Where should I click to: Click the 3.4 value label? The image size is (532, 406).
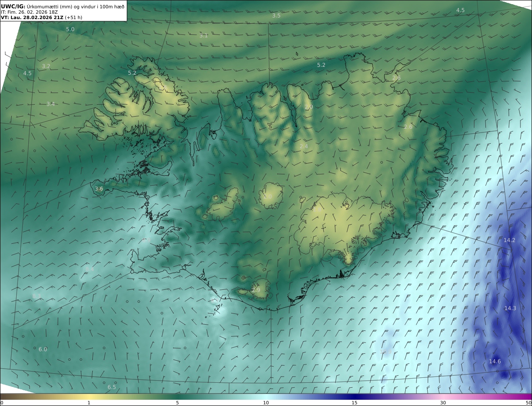[51, 104]
